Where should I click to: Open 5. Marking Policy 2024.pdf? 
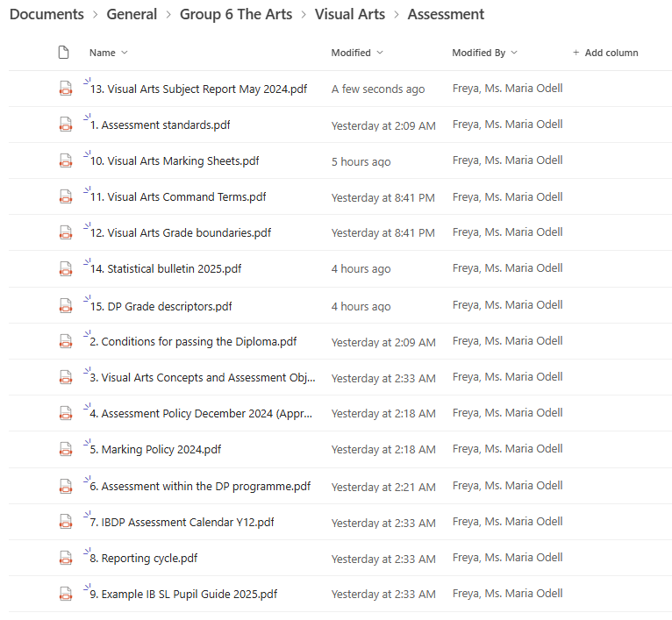point(155,450)
